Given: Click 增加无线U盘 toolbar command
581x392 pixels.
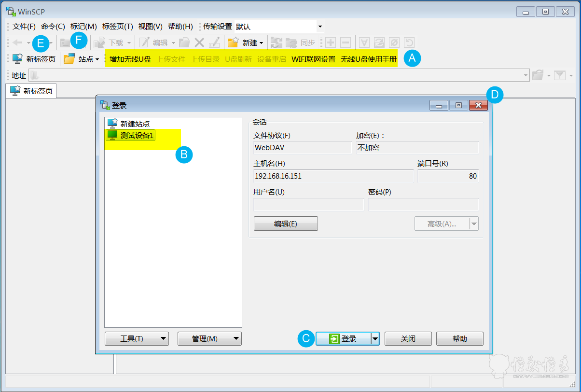Looking at the screenshot, I should (130, 59).
